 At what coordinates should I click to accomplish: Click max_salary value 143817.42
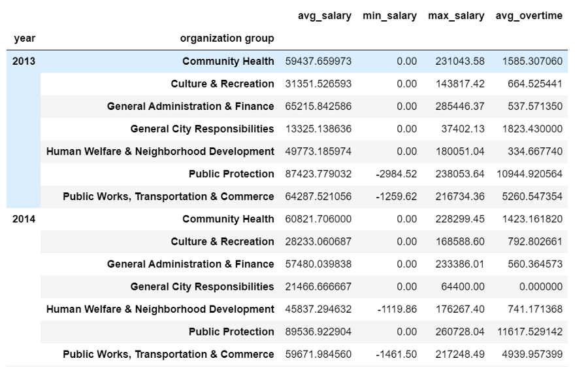pos(460,84)
